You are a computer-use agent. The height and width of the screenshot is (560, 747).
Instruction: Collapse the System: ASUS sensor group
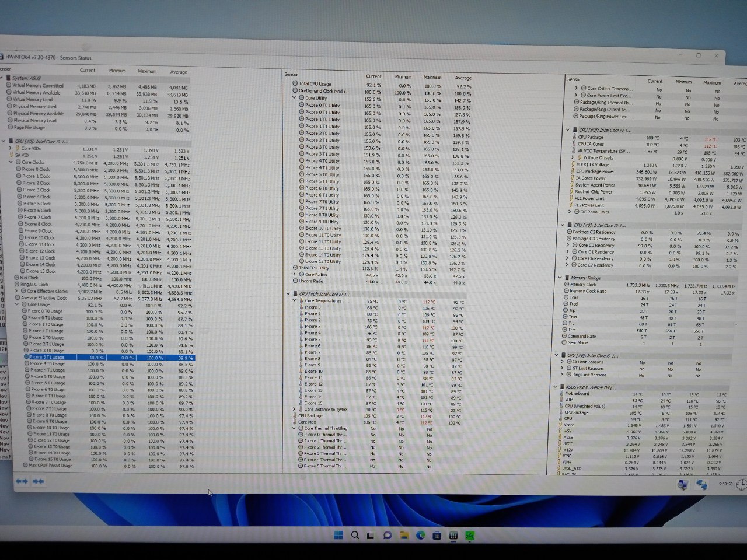coord(2,78)
